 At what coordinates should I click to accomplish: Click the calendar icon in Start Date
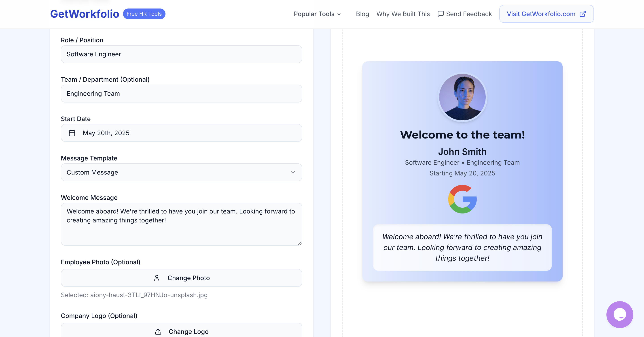coord(72,133)
